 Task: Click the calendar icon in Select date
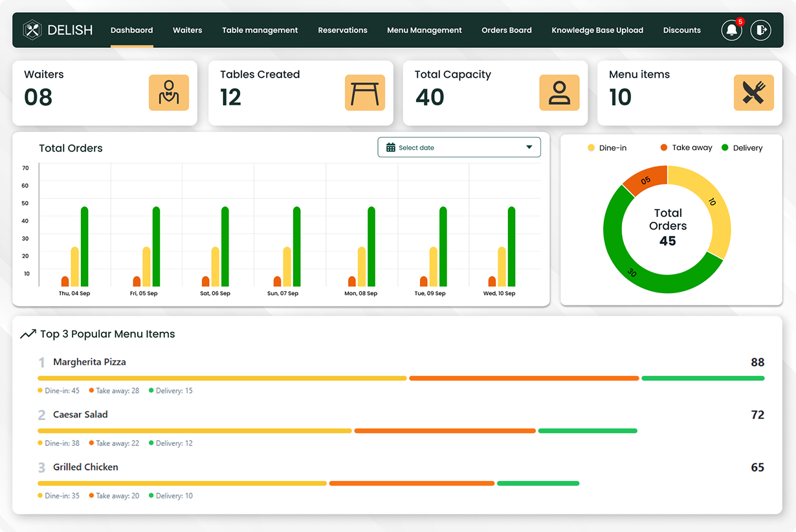pyautogui.click(x=390, y=148)
